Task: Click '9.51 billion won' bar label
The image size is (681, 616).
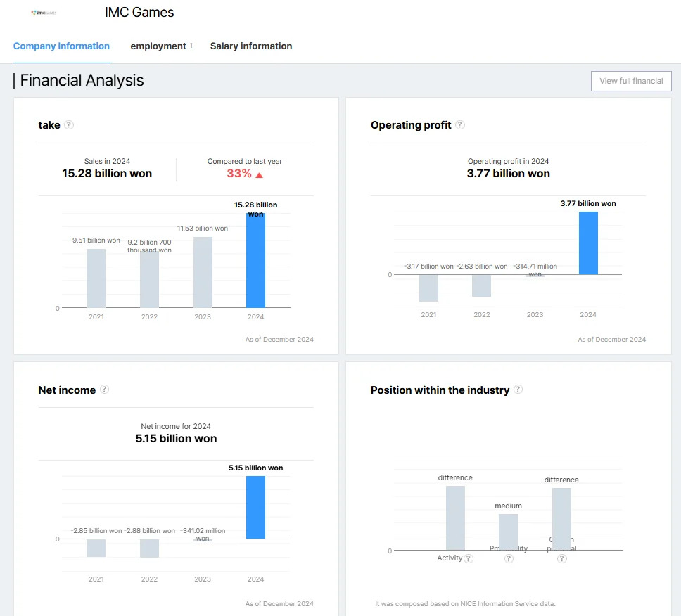Action: click(96, 240)
